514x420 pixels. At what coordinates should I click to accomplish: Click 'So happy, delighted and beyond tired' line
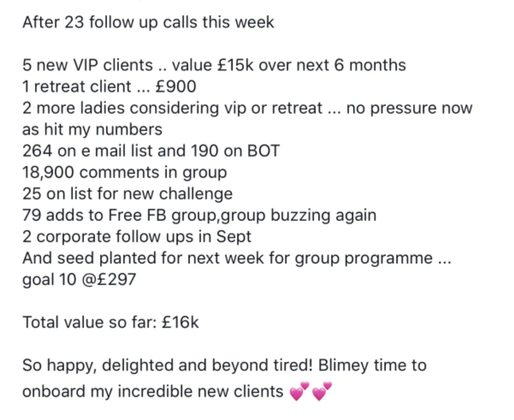tap(224, 365)
